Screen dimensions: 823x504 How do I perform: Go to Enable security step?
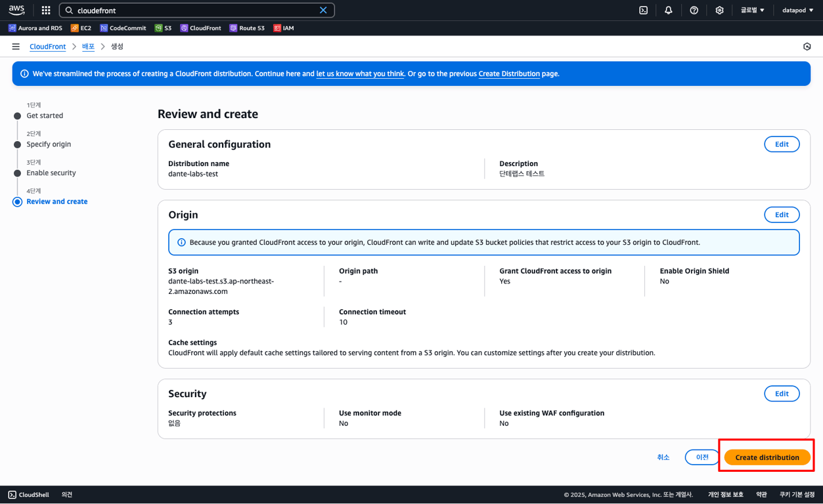(51, 173)
